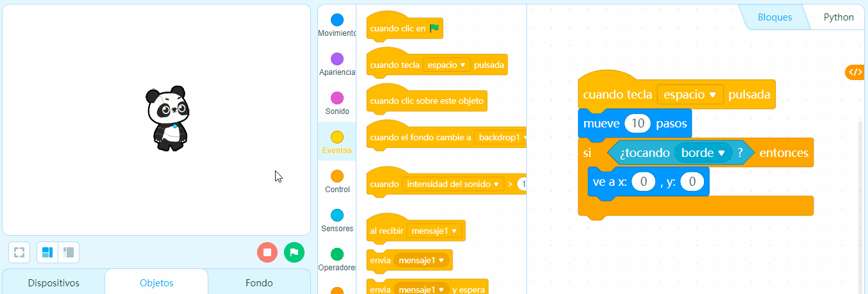Open intensidad del sonido dropdown

[453, 184]
